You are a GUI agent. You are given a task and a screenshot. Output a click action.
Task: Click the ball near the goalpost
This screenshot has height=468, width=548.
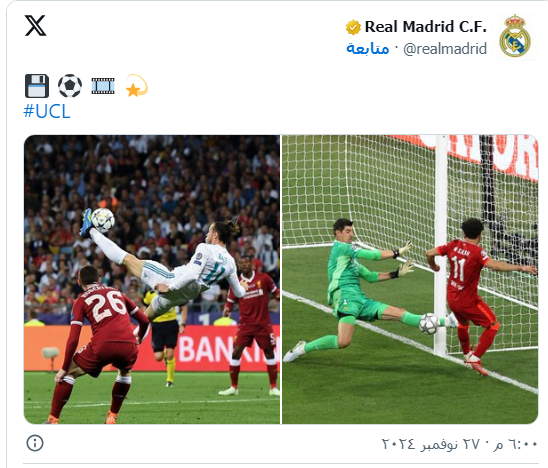(x=429, y=323)
